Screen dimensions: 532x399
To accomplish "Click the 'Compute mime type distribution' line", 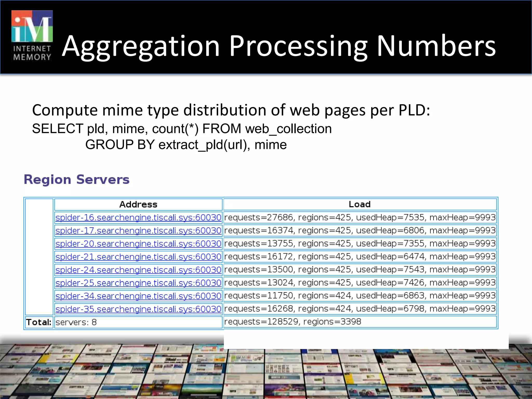I will (231, 110).
